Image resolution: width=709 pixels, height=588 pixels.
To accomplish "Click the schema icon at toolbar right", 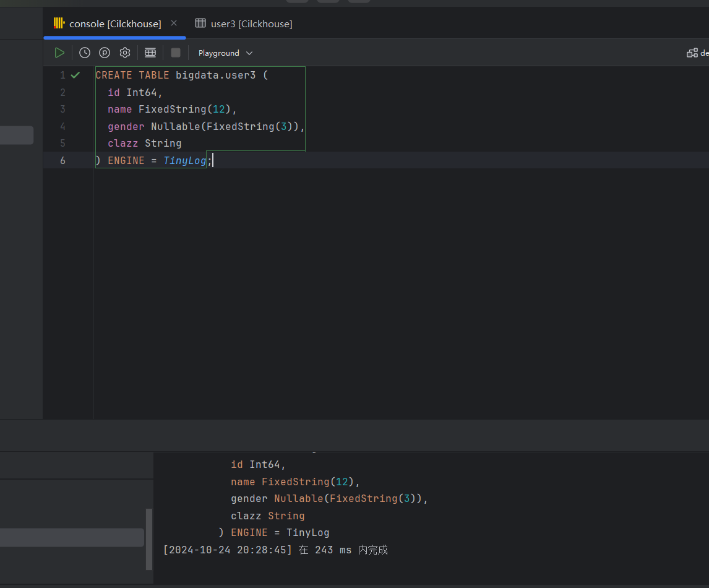I will pyautogui.click(x=692, y=53).
